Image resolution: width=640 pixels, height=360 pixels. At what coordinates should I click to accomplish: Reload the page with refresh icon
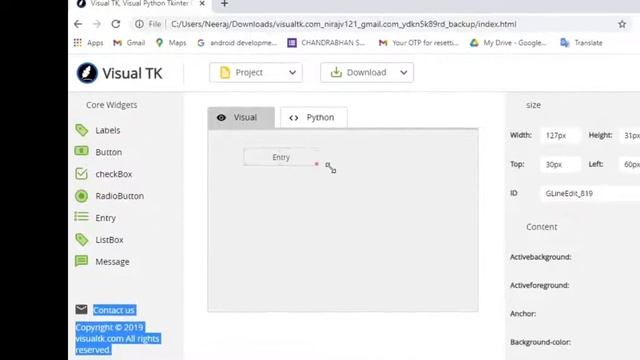click(116, 24)
